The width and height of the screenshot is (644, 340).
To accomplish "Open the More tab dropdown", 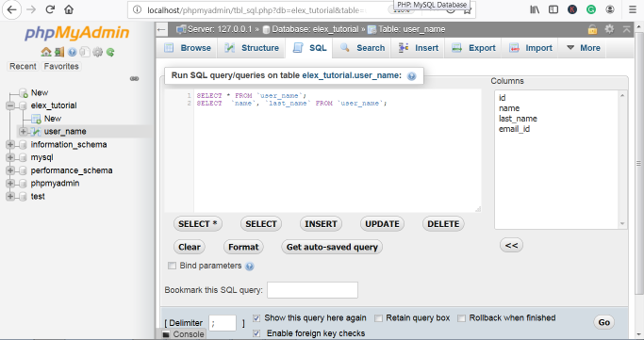I will [x=584, y=48].
